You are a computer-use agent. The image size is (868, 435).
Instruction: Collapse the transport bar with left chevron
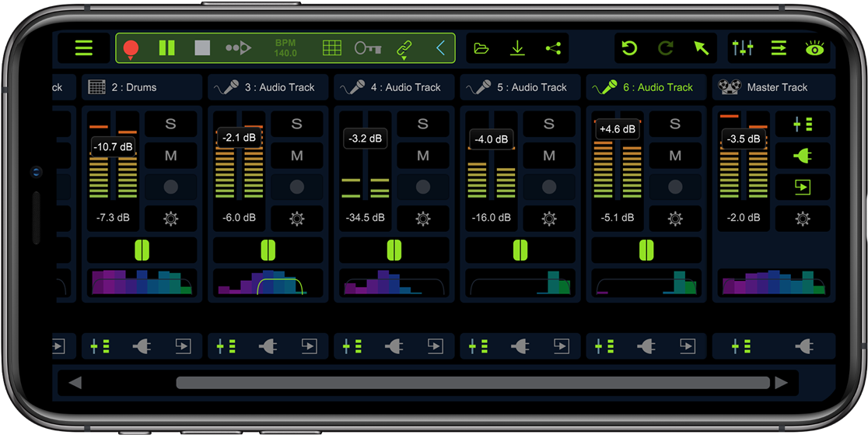coord(441,48)
